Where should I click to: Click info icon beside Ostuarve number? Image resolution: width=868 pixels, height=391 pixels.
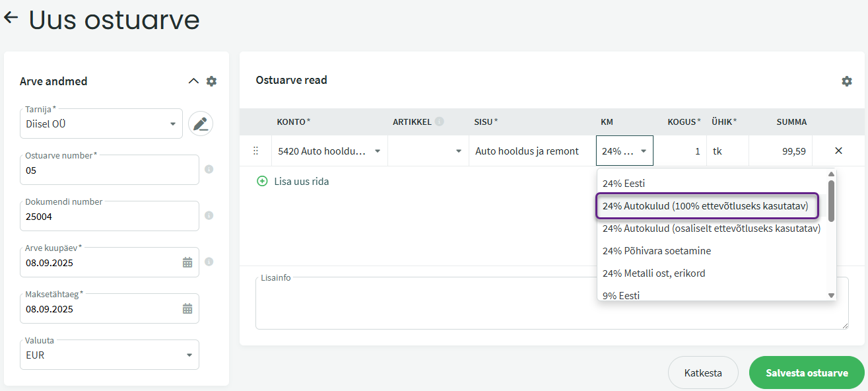pos(209,170)
